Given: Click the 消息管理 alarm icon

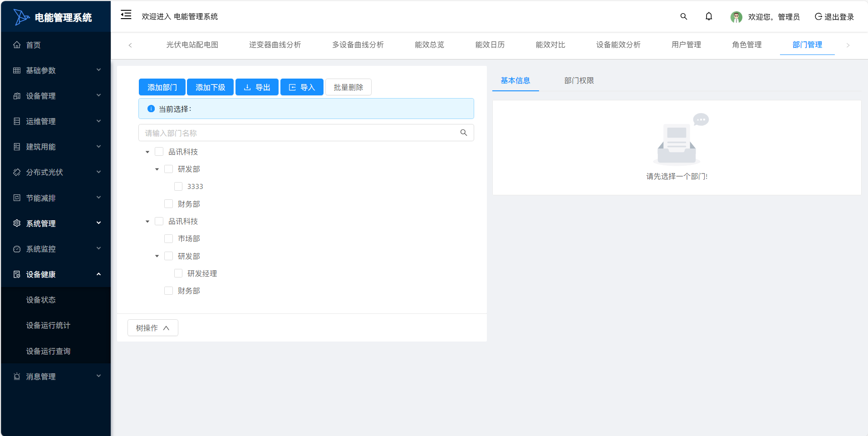Looking at the screenshot, I should (x=17, y=377).
